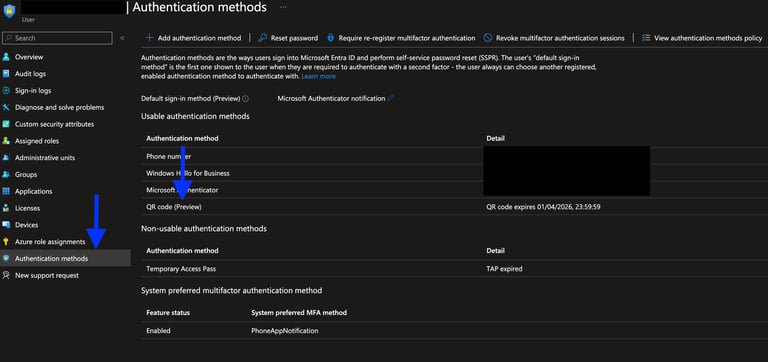Click the Devices icon
This screenshot has height=362, width=768.
6,225
